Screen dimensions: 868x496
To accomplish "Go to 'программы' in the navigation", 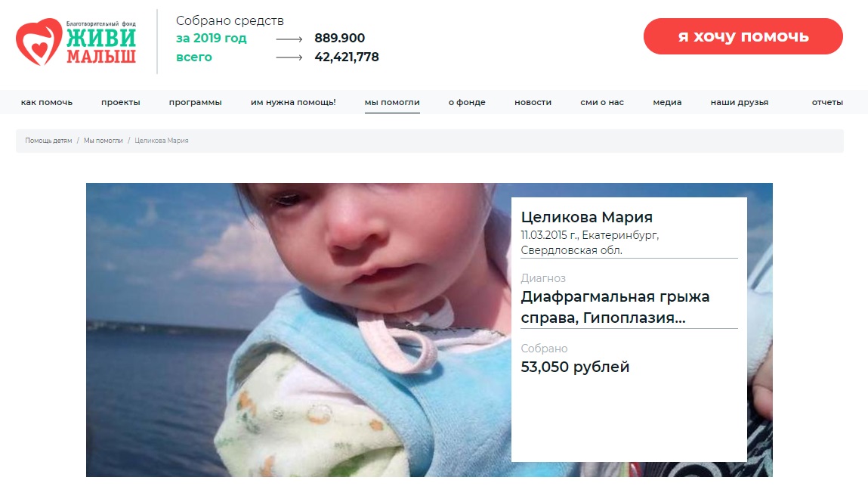I will coord(196,102).
